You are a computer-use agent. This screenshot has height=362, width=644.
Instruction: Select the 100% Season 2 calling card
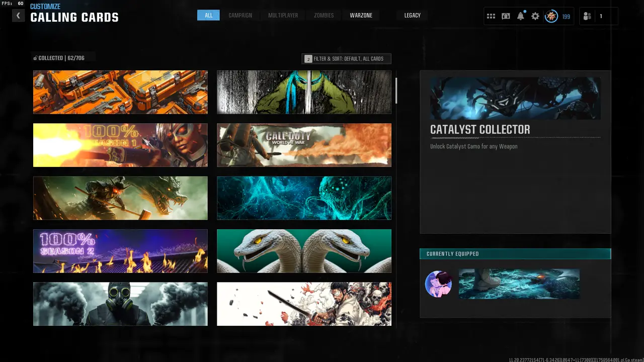coord(120,251)
